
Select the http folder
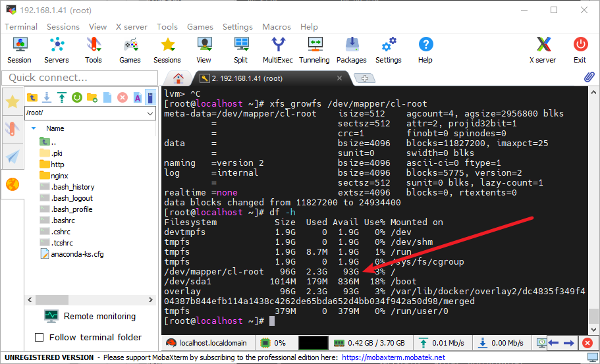[x=51, y=165]
